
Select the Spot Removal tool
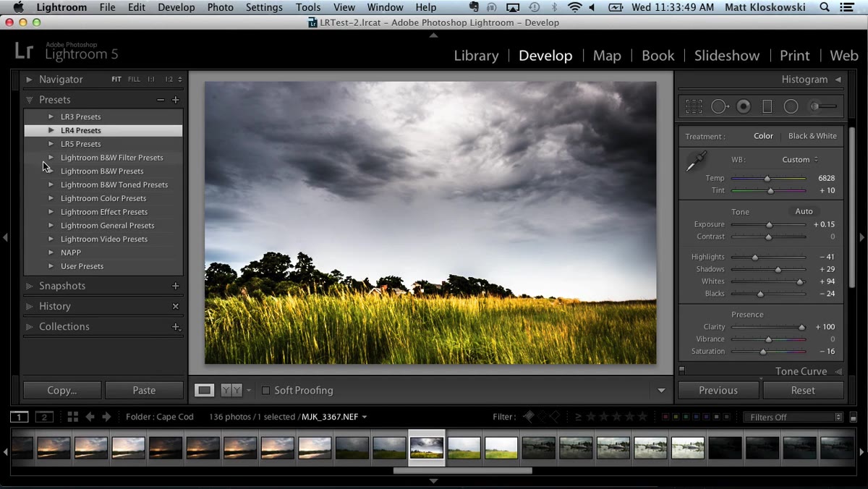click(720, 106)
